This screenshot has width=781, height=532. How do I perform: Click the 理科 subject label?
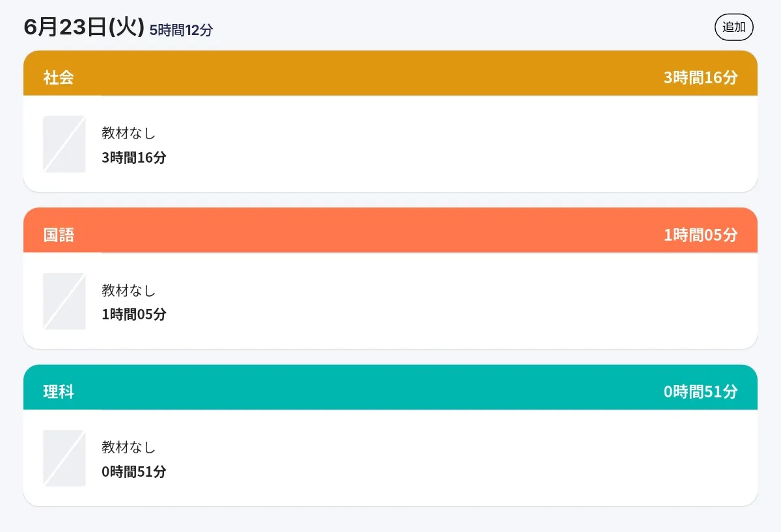pos(59,392)
